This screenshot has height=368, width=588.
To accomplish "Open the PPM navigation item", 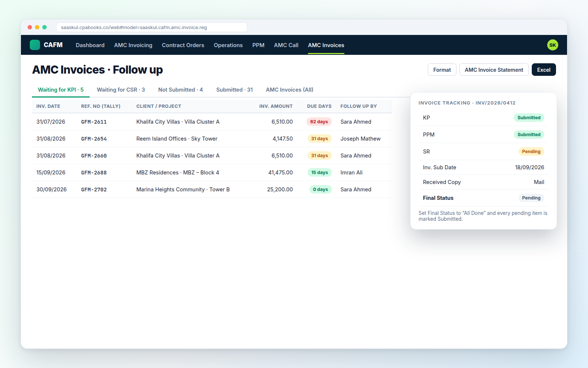I will point(258,45).
